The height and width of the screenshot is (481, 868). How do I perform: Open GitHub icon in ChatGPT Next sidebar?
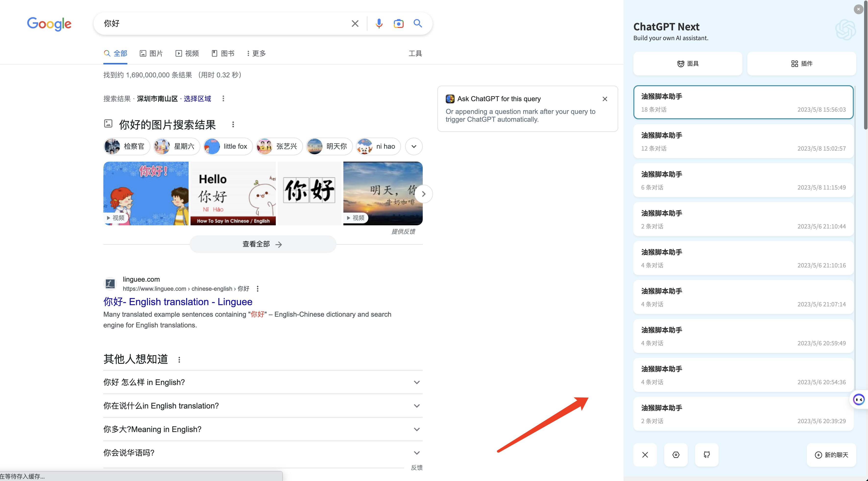click(x=707, y=455)
